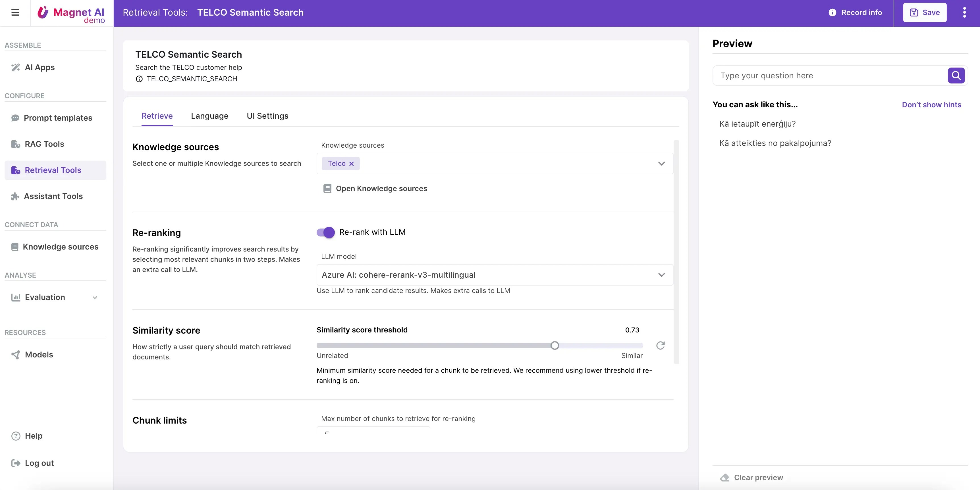Screen dimensions: 980x490
Task: Click the Don't show hints link
Action: (x=931, y=105)
